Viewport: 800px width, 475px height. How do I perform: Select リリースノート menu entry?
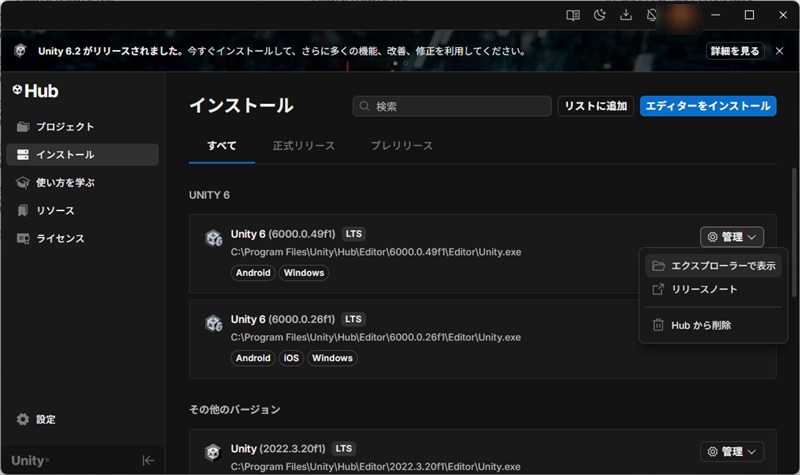713,289
